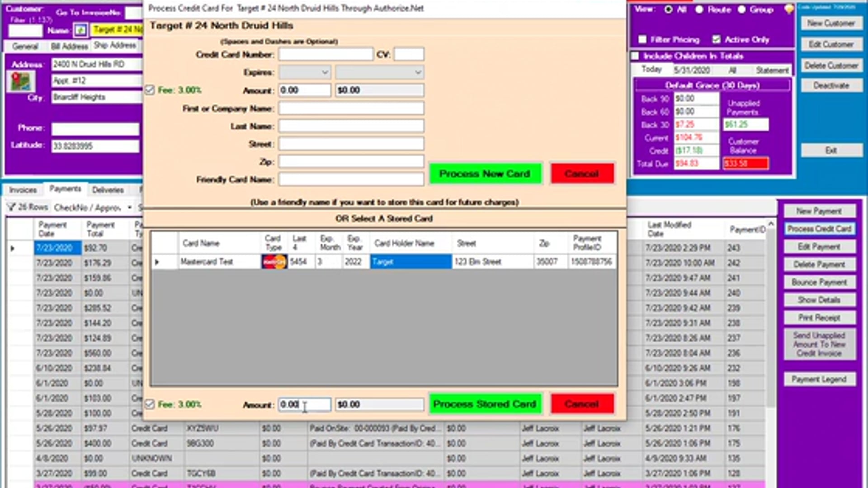Open the Expires month dropdown

(x=305, y=72)
